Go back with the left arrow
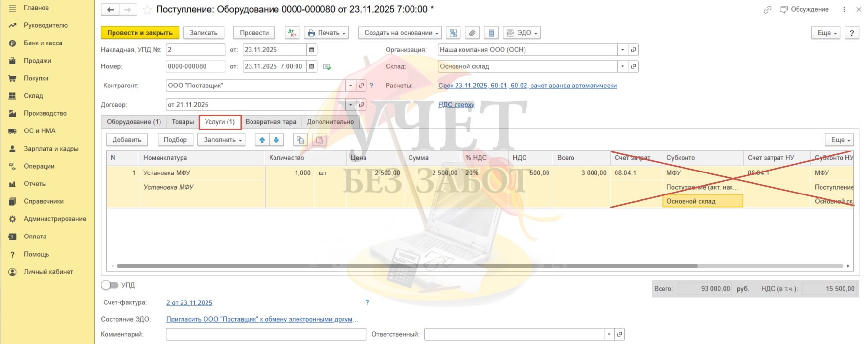This screenshot has width=868, height=344. (110, 9)
